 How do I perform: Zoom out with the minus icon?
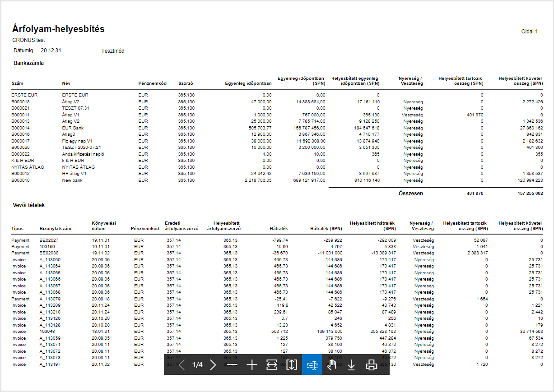click(232, 365)
